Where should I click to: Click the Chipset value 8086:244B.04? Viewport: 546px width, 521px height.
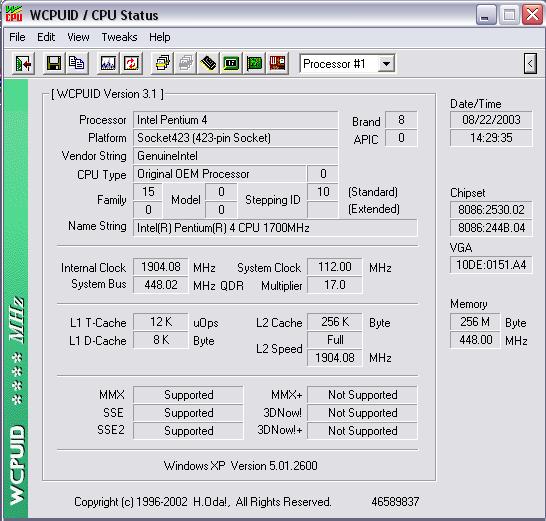pyautogui.click(x=491, y=228)
